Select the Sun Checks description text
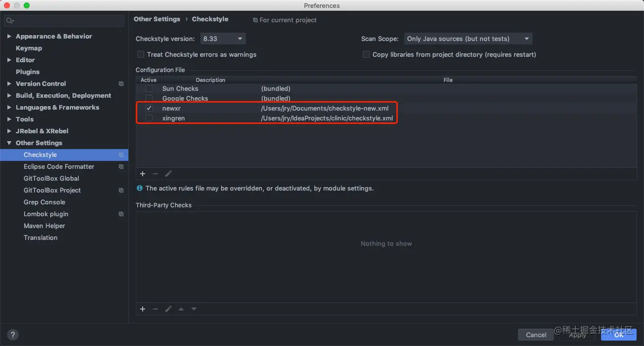644x346 pixels. [x=180, y=88]
